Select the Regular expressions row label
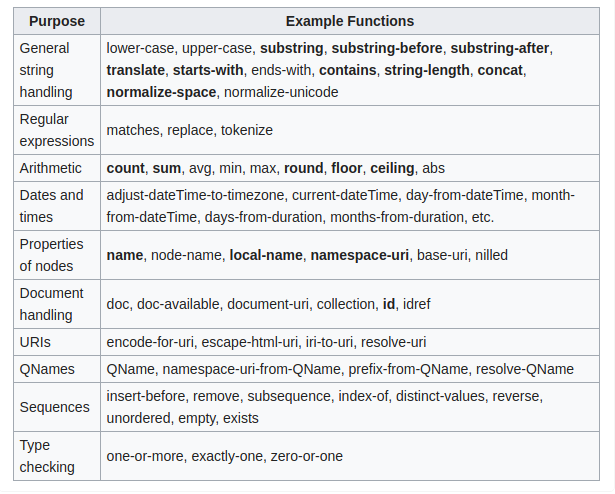Screen dimensions: 615x494 click(x=57, y=130)
